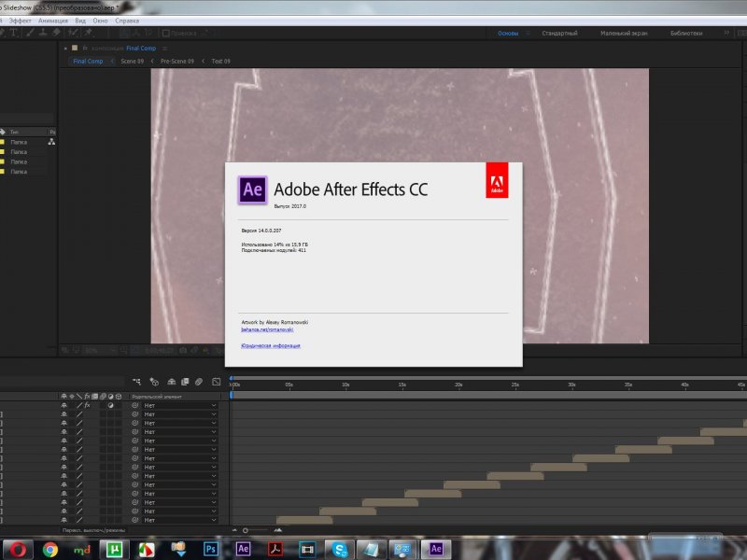Click the Adobe logo in the About dialog

coord(497,180)
